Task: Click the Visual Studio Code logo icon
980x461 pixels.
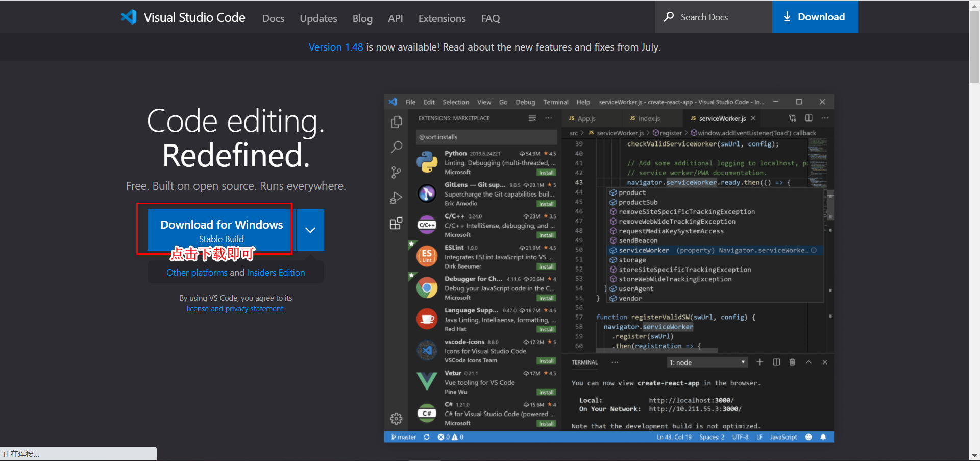Action: 129,17
